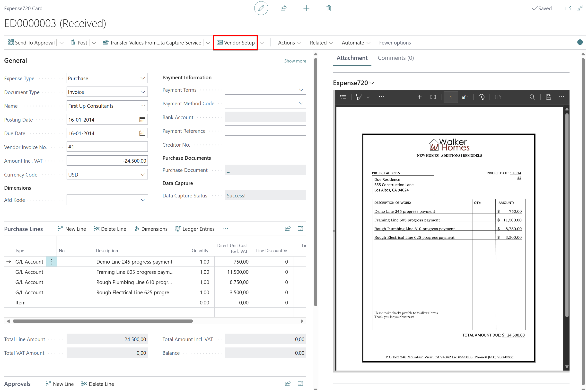Expand the Post button dropdown arrow
Screen dimensions: 588x390
tap(94, 43)
